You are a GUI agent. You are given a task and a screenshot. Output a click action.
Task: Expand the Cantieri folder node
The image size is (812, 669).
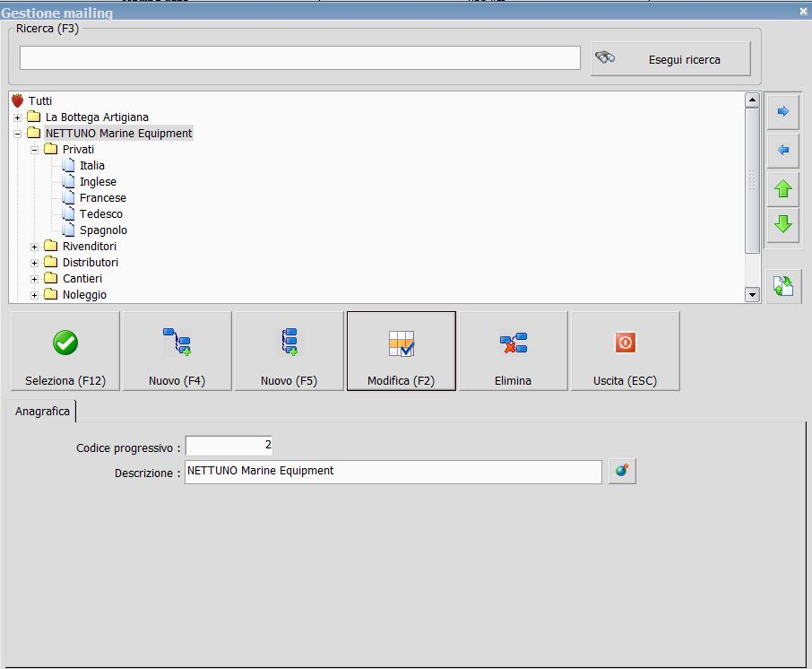tap(34, 279)
